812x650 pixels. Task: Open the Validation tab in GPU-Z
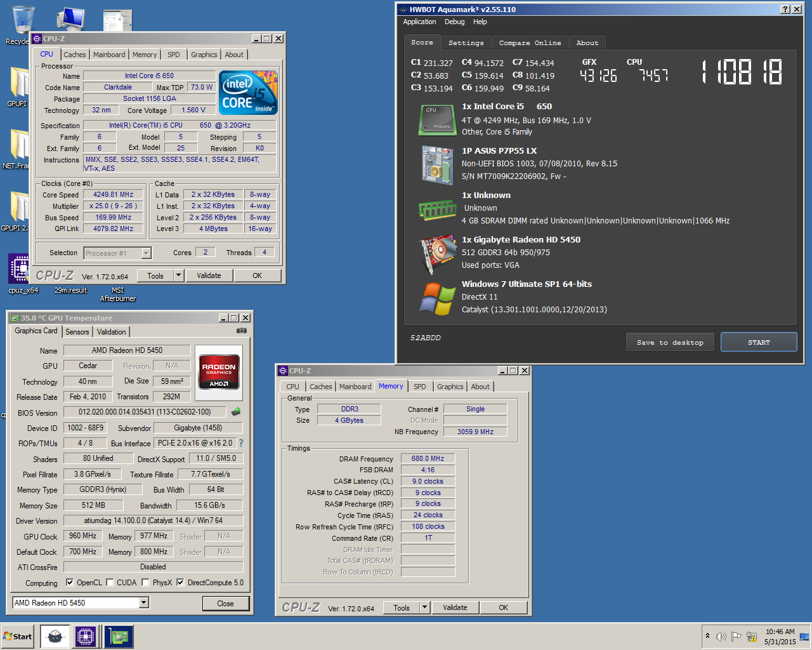tap(112, 332)
